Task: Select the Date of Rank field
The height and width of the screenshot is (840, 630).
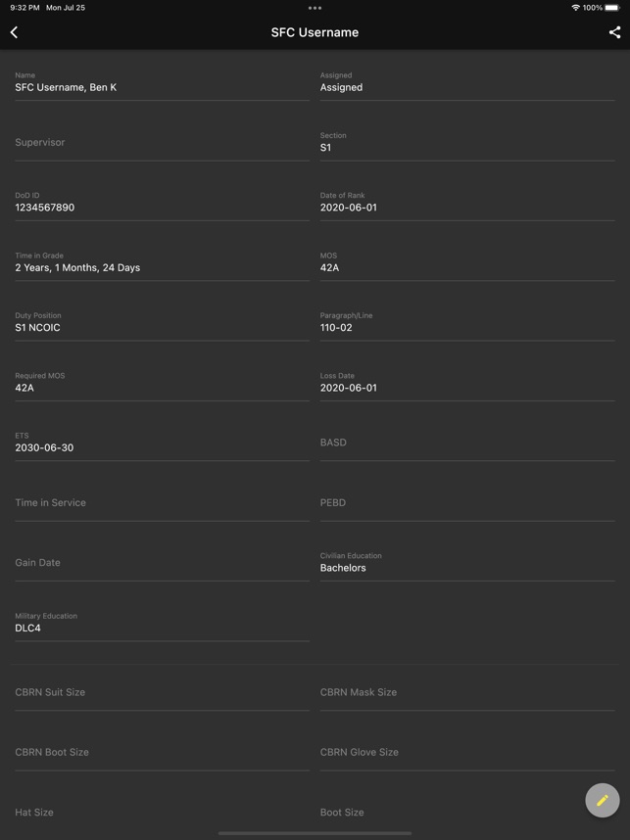Action: coord(467,206)
